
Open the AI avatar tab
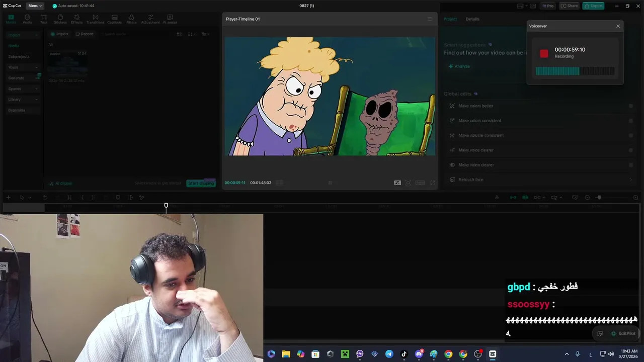170,19
